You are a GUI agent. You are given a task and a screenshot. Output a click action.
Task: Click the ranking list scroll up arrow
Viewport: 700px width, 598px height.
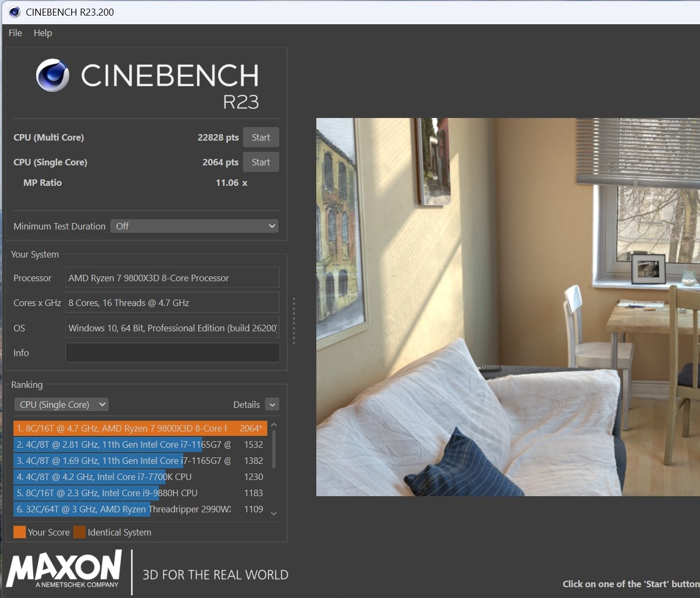pyautogui.click(x=274, y=425)
